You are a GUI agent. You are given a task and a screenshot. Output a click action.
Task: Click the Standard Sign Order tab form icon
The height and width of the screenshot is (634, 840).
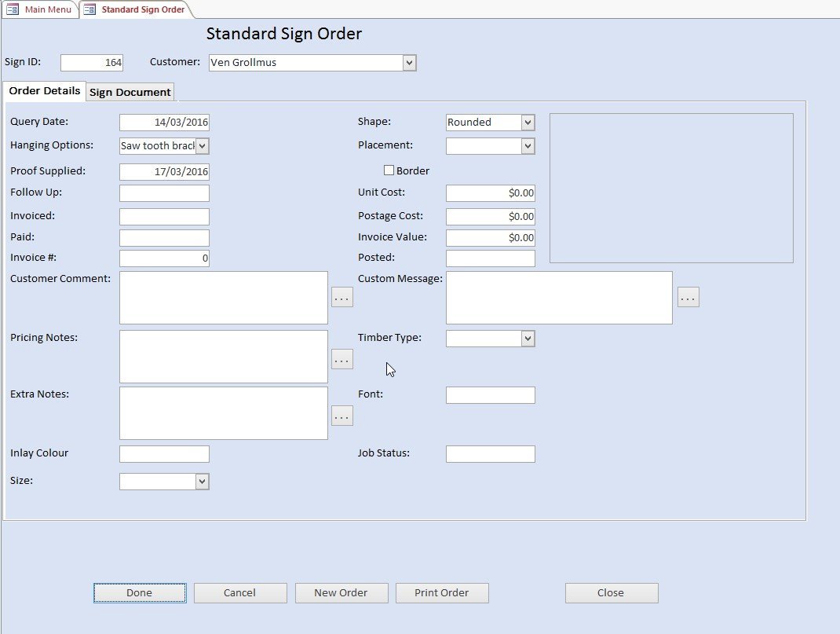click(89, 9)
